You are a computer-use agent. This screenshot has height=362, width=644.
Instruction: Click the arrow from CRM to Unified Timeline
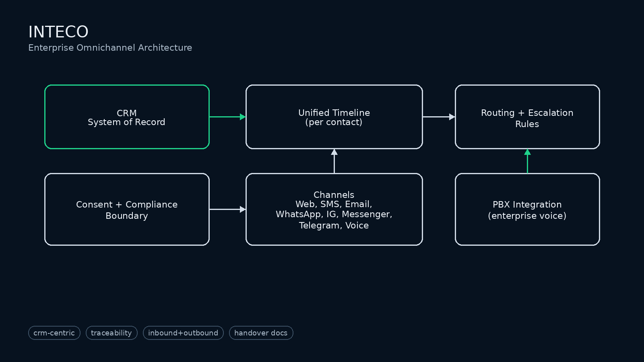click(x=227, y=117)
